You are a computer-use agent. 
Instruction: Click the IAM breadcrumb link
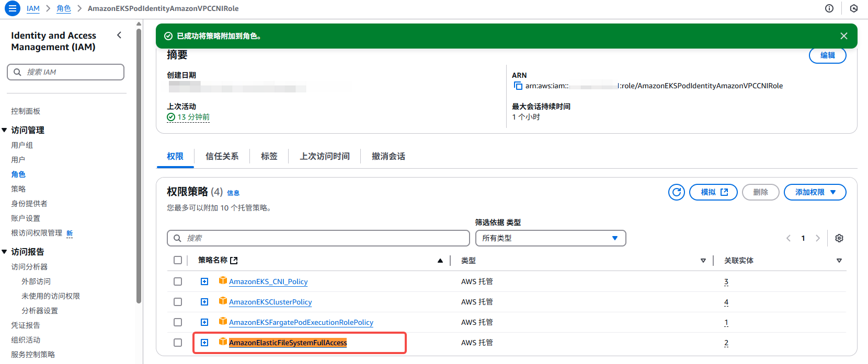(x=33, y=8)
